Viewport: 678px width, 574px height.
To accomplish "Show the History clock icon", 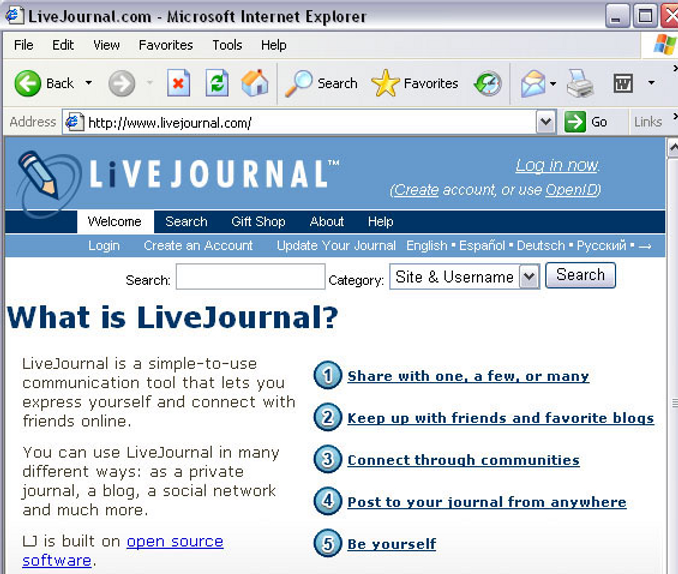I will [488, 83].
